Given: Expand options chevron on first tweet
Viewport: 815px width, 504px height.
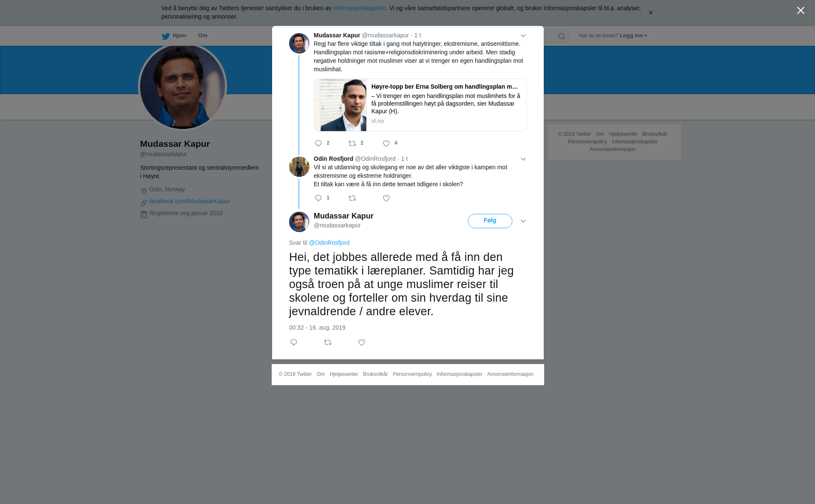Looking at the screenshot, I should point(523,36).
